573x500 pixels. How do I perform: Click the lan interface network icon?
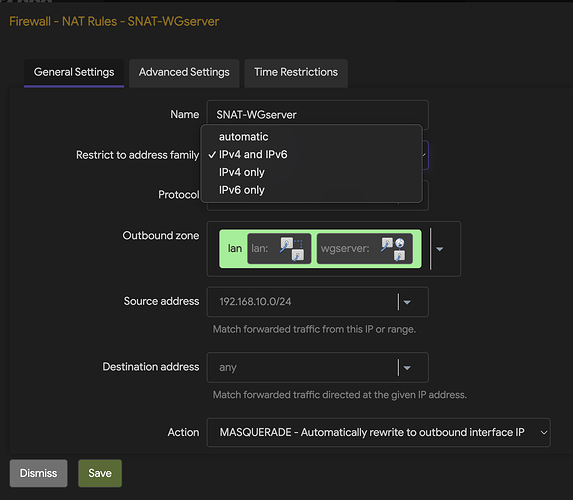292,249
